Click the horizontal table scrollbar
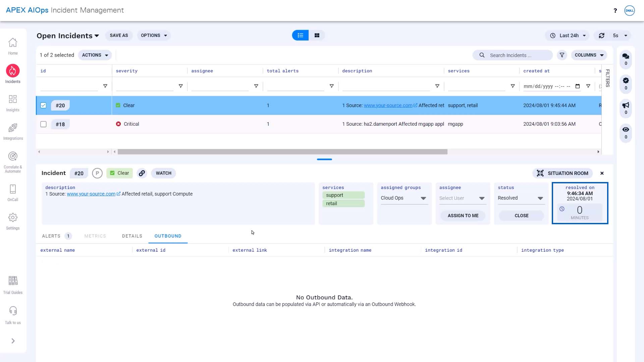Image resolution: width=644 pixels, height=362 pixels. (x=282, y=152)
